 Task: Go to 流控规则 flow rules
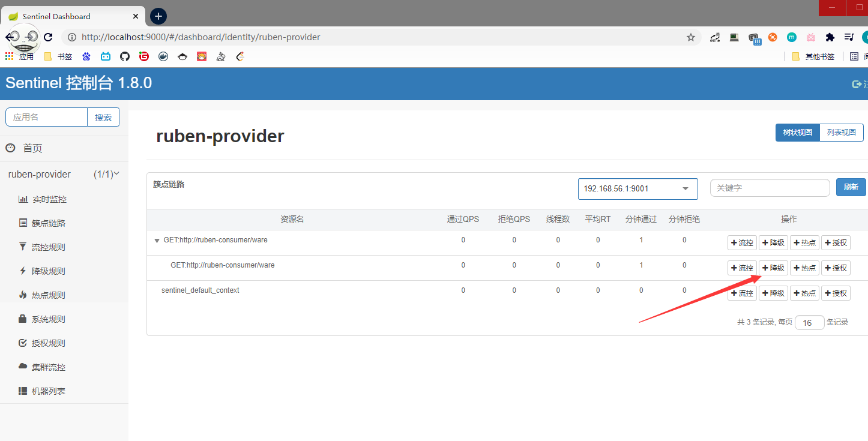pos(48,247)
